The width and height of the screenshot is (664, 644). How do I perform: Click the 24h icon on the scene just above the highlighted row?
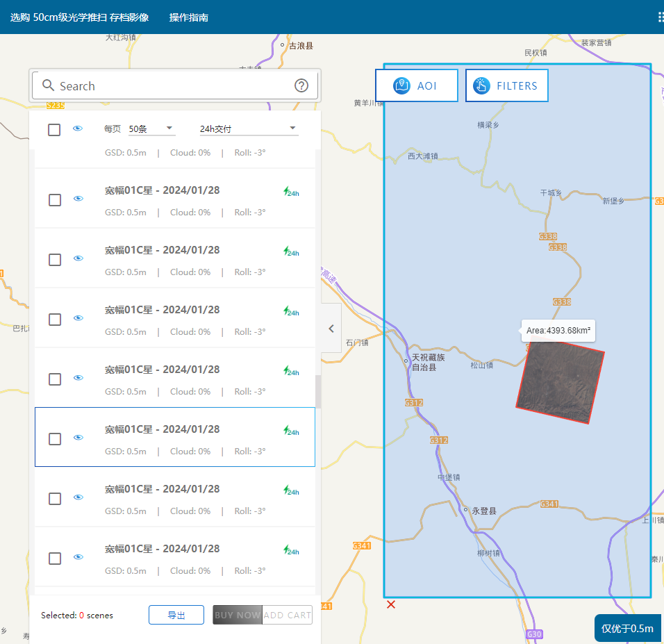click(291, 371)
